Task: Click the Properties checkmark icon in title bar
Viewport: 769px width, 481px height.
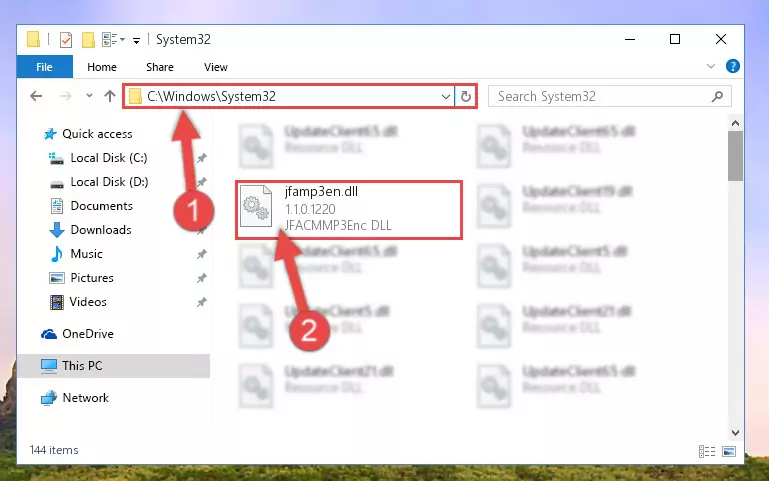Action: (66, 40)
